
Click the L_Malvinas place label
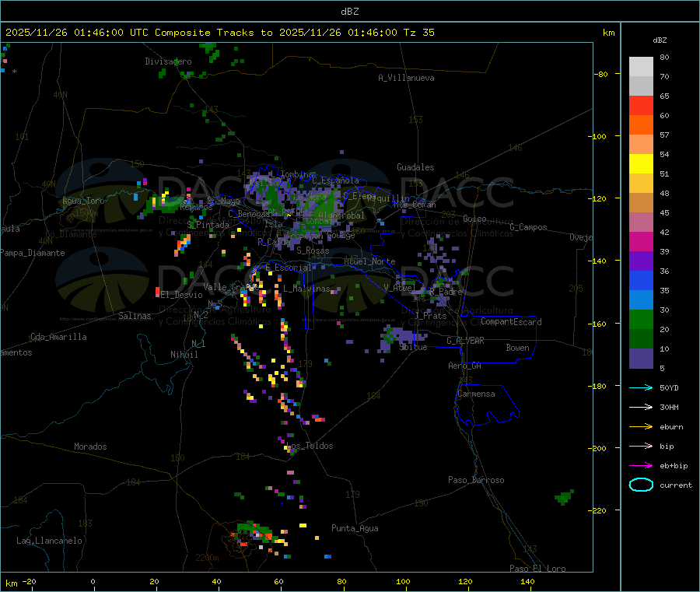(306, 289)
